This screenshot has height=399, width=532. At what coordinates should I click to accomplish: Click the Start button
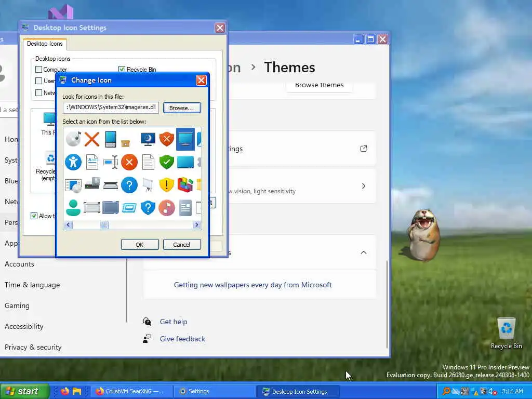pyautogui.click(x=24, y=391)
